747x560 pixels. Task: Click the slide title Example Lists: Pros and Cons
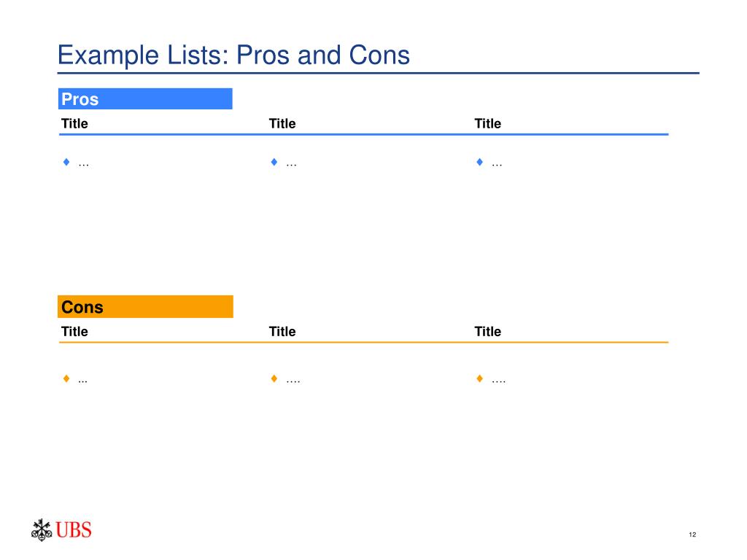pos(233,55)
